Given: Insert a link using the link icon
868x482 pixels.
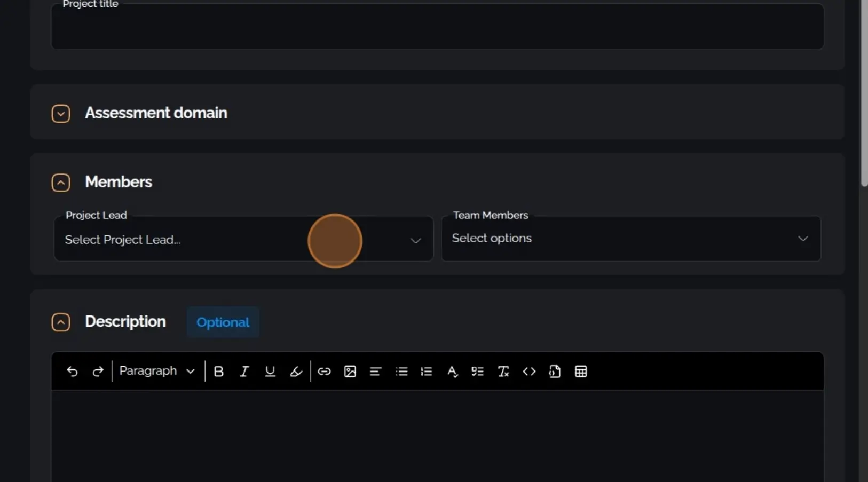Looking at the screenshot, I should coord(324,372).
